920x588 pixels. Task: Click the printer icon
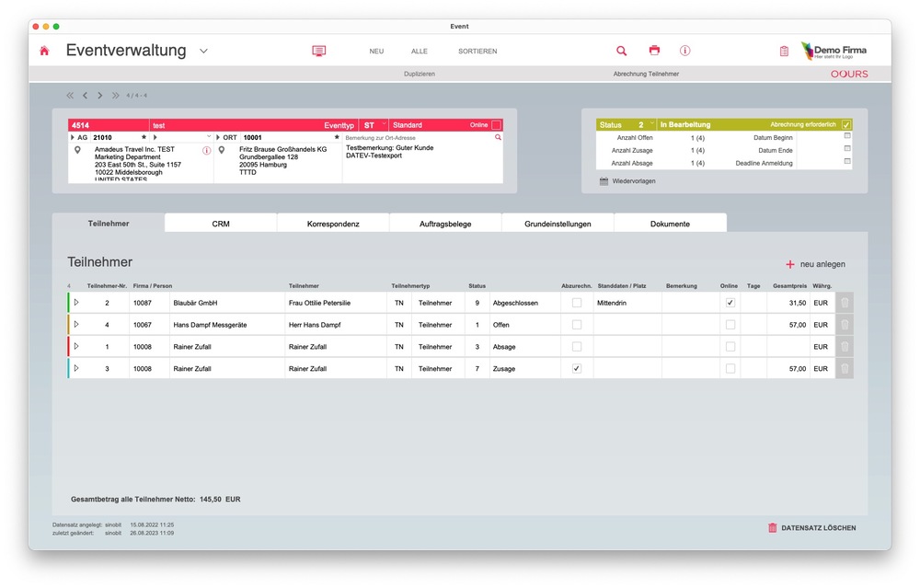(x=654, y=52)
